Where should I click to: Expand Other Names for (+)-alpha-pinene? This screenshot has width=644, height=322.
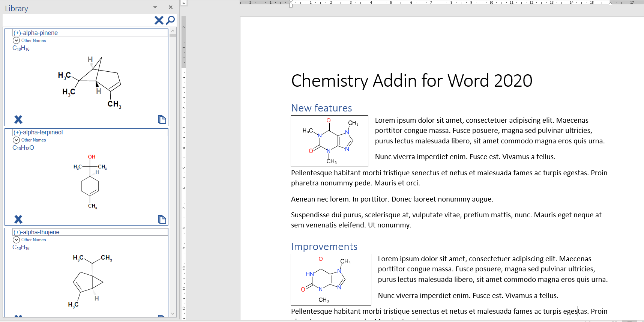pos(16,41)
